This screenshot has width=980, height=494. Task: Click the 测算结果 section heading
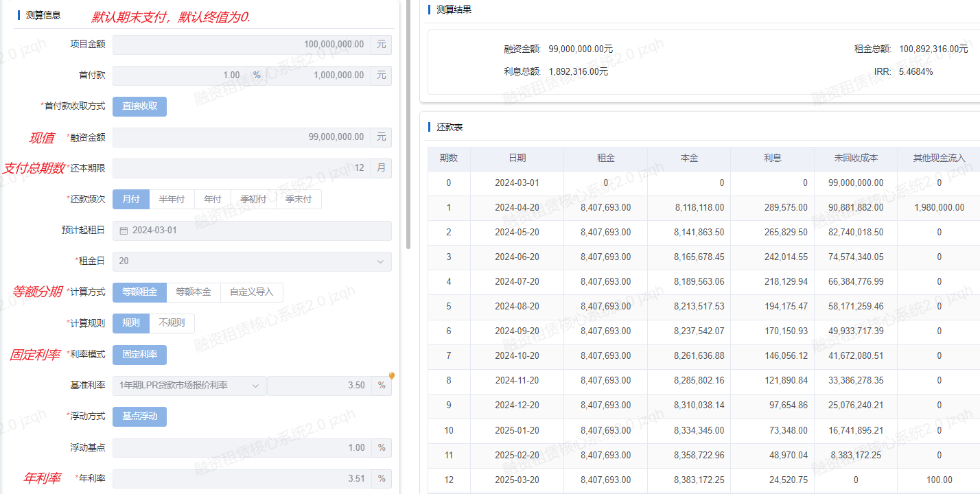(454, 10)
